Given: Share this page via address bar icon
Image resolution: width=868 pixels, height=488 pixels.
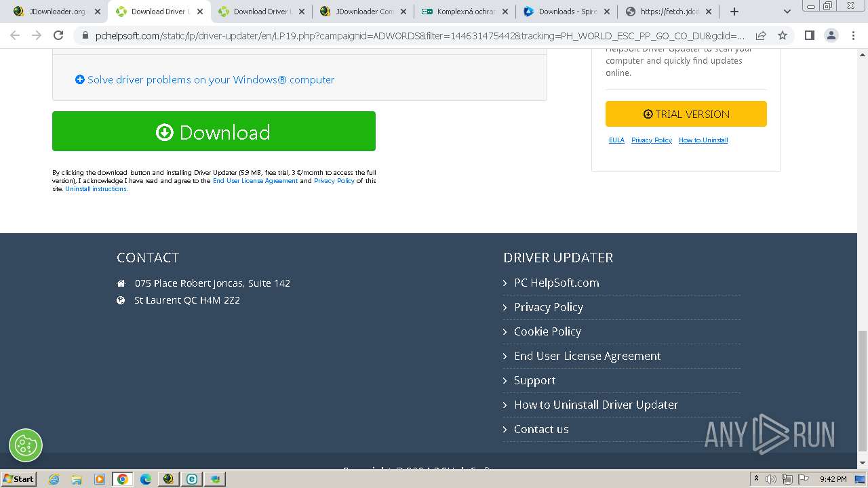Looking at the screenshot, I should pos(761,35).
